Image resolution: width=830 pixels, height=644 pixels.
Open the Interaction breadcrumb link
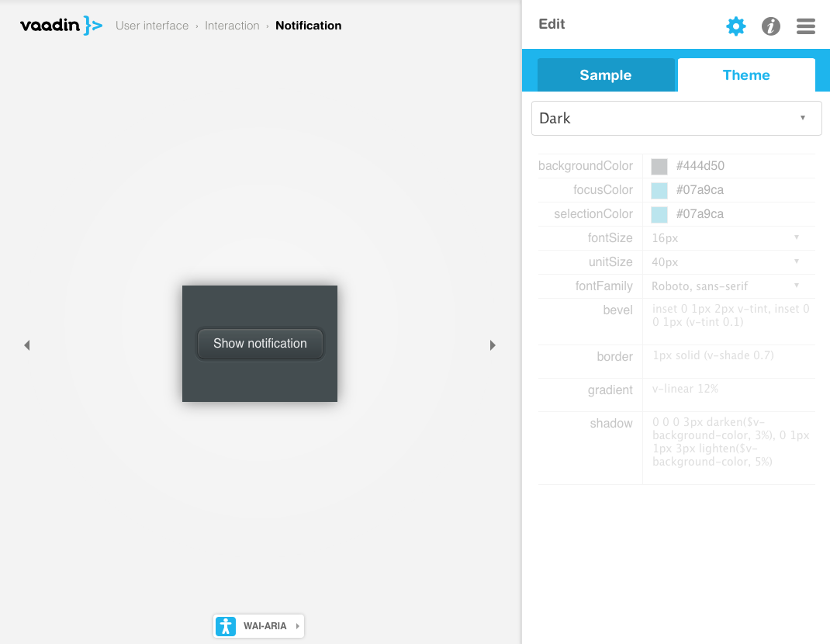coord(232,26)
